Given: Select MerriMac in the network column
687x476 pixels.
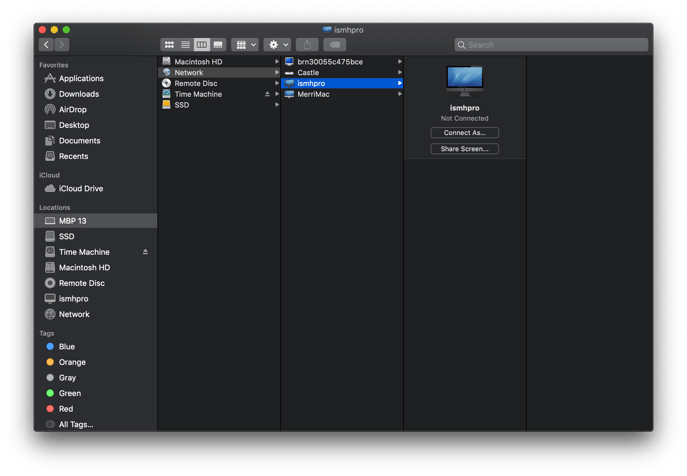Looking at the screenshot, I should 342,94.
